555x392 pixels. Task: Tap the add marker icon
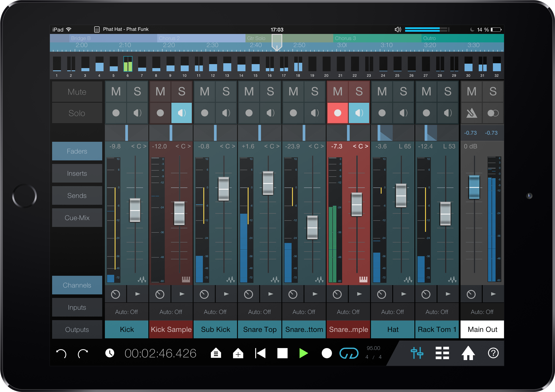pos(238,353)
